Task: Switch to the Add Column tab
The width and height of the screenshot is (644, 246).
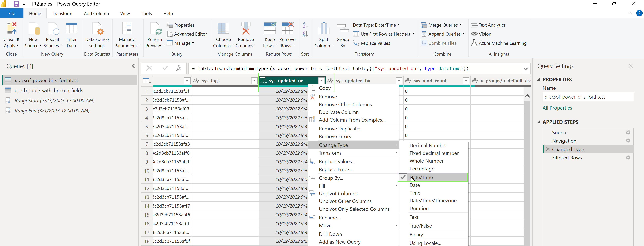Action: [96, 14]
